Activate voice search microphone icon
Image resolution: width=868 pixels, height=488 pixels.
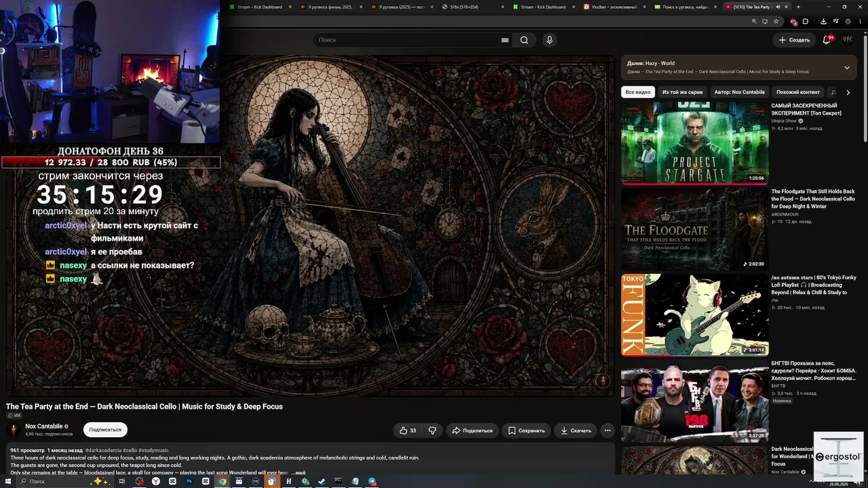point(549,40)
